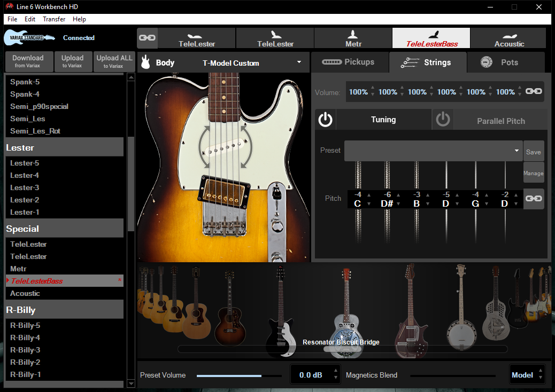Select the TeleLesterBass model tab

[431, 38]
